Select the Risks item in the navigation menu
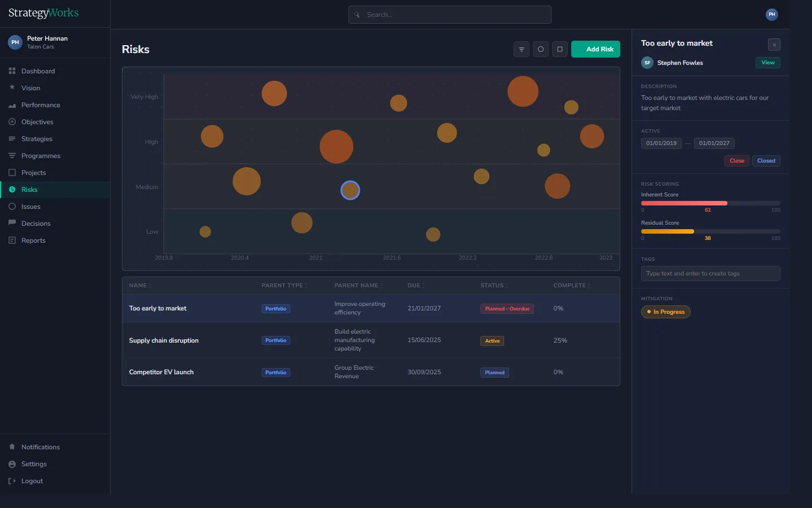Viewport: 812px width, 508px height. point(29,189)
